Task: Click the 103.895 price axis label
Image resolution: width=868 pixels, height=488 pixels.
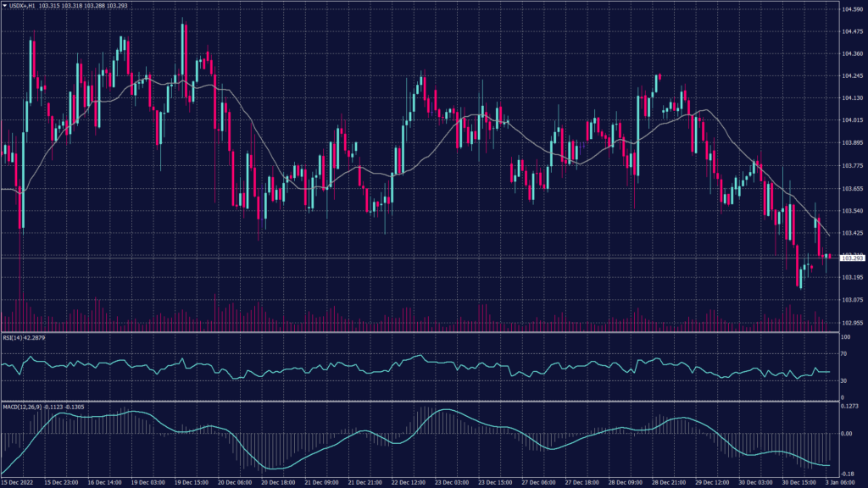Action: tap(851, 143)
